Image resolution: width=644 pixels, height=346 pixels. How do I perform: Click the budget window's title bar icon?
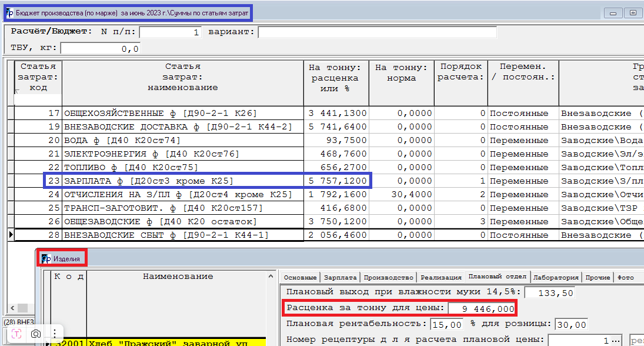tap(10, 13)
